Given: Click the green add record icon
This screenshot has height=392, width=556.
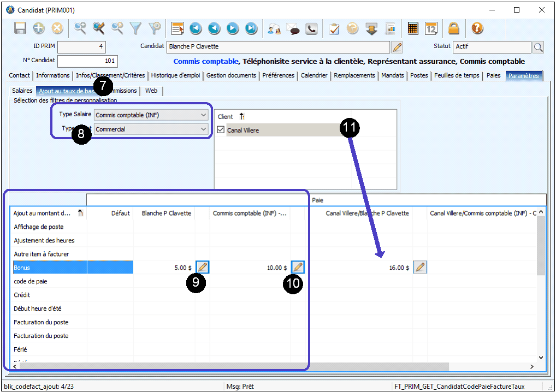Looking at the screenshot, I should [39, 28].
